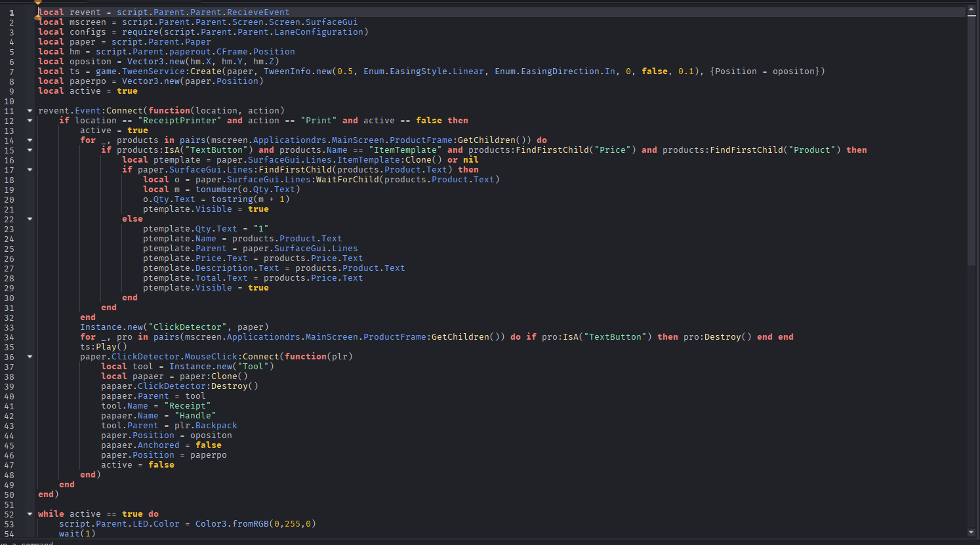
Task: Click the orange marker above line 1
Action: (x=38, y=3)
